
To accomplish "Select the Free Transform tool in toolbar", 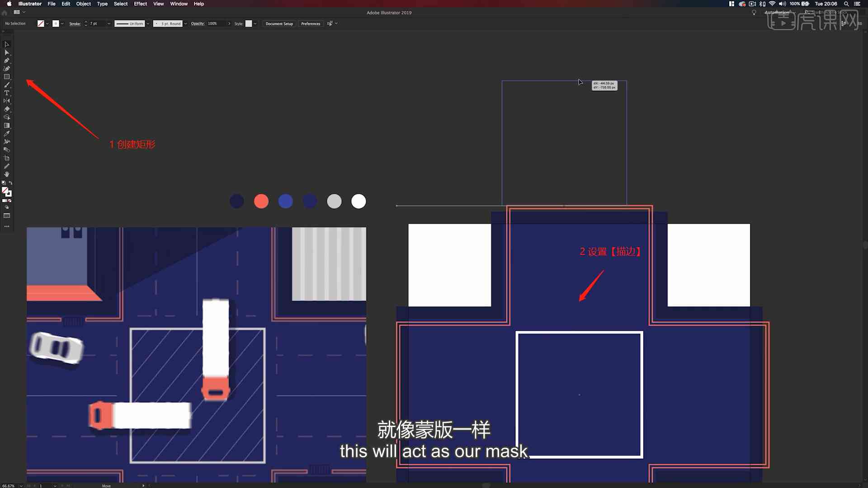I will click(x=7, y=117).
